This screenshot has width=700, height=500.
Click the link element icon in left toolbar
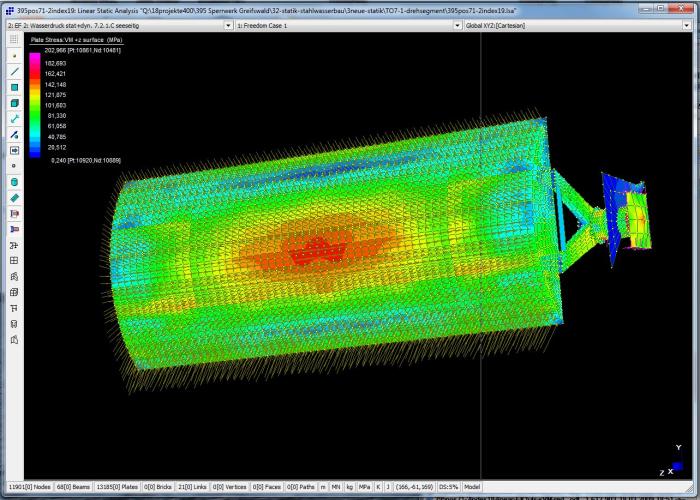click(x=14, y=119)
